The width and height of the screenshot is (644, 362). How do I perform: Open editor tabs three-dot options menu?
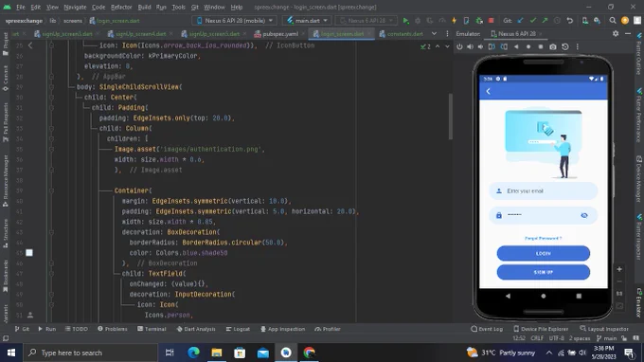coord(447,34)
